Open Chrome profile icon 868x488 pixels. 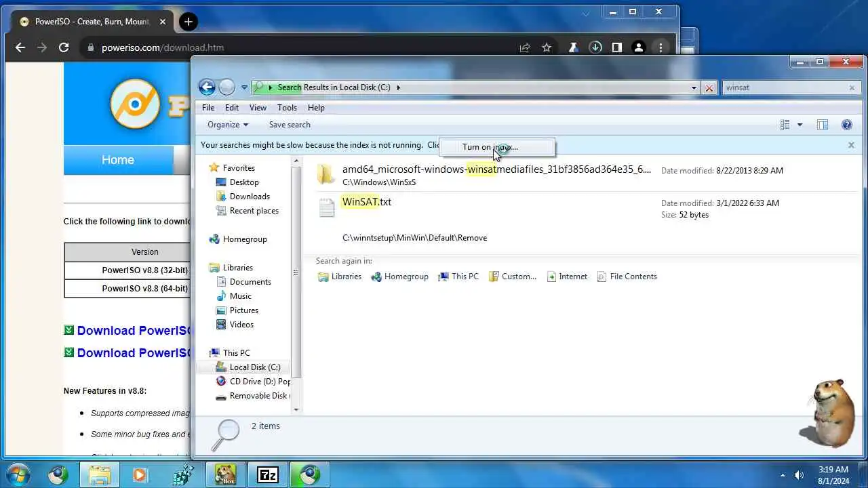[x=638, y=47]
